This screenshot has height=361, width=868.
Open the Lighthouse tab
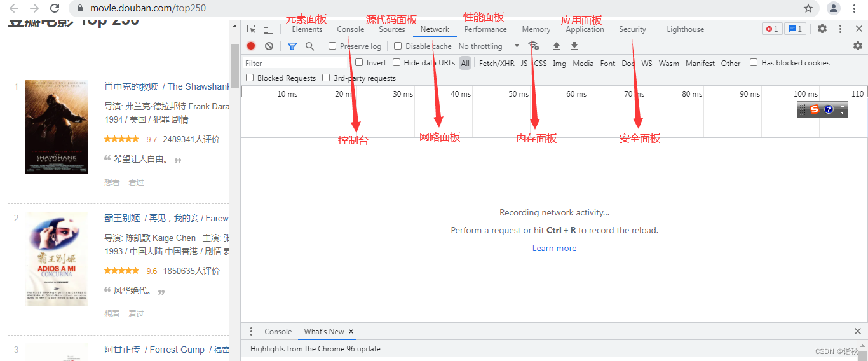pyautogui.click(x=685, y=29)
